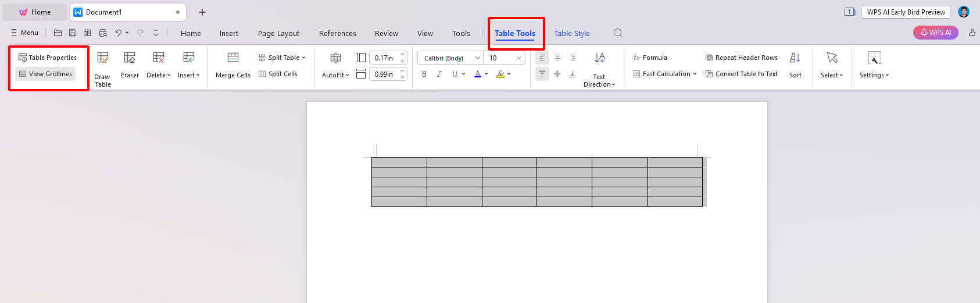Toggle View Gridlines
This screenshot has width=980, height=303.
pos(45,74)
